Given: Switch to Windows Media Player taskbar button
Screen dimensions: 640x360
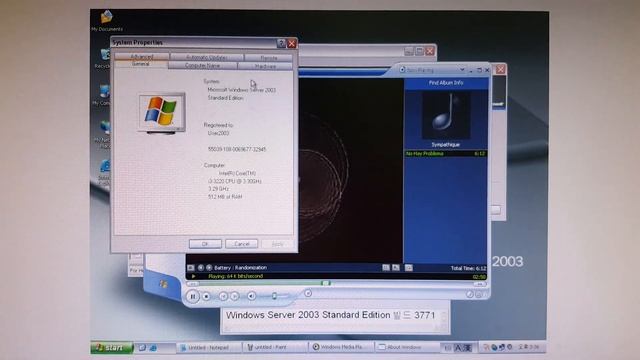Looking at the screenshot, I should [341, 347].
